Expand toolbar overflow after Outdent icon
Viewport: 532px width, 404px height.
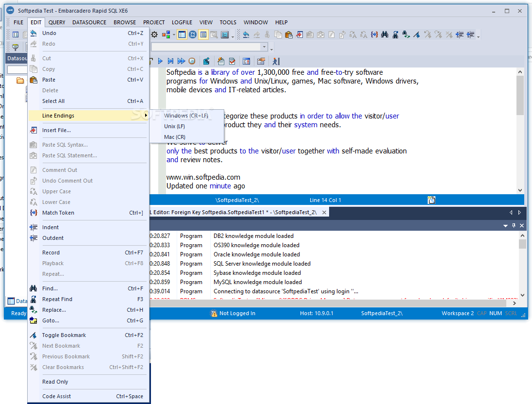pos(478,36)
